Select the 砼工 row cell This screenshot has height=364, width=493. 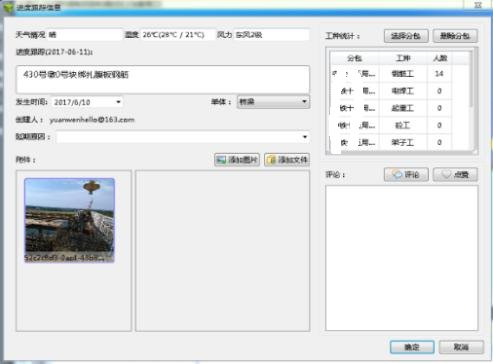pyautogui.click(x=403, y=126)
